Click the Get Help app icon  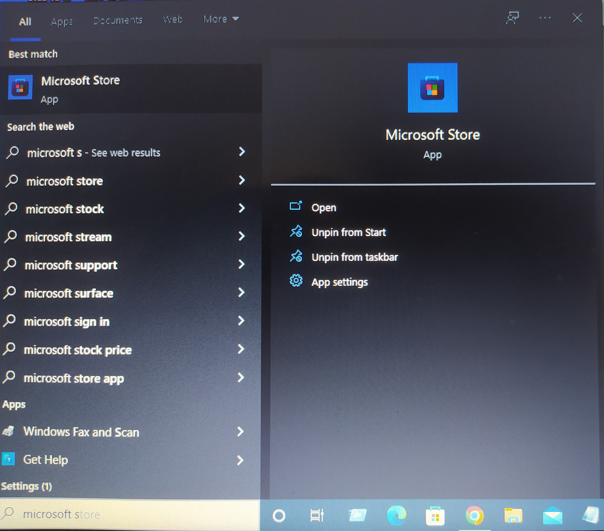[x=8, y=459]
